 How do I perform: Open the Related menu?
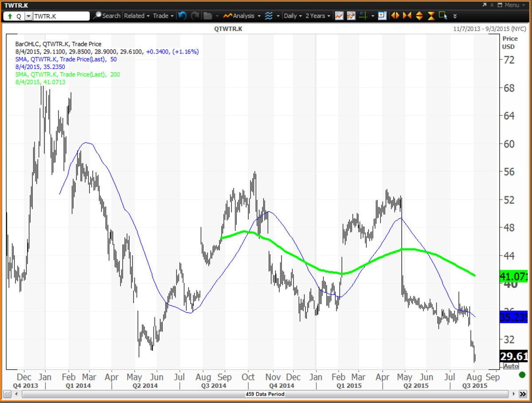[137, 15]
